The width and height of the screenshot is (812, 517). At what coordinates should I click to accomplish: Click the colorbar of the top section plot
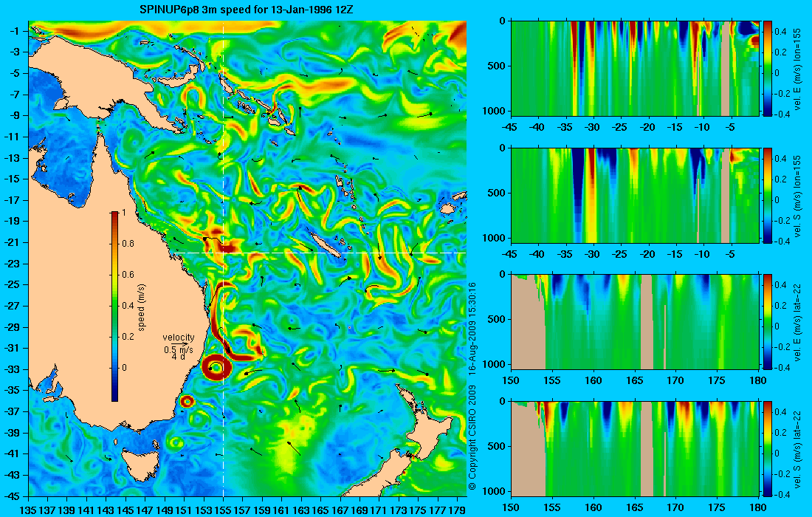(767, 69)
